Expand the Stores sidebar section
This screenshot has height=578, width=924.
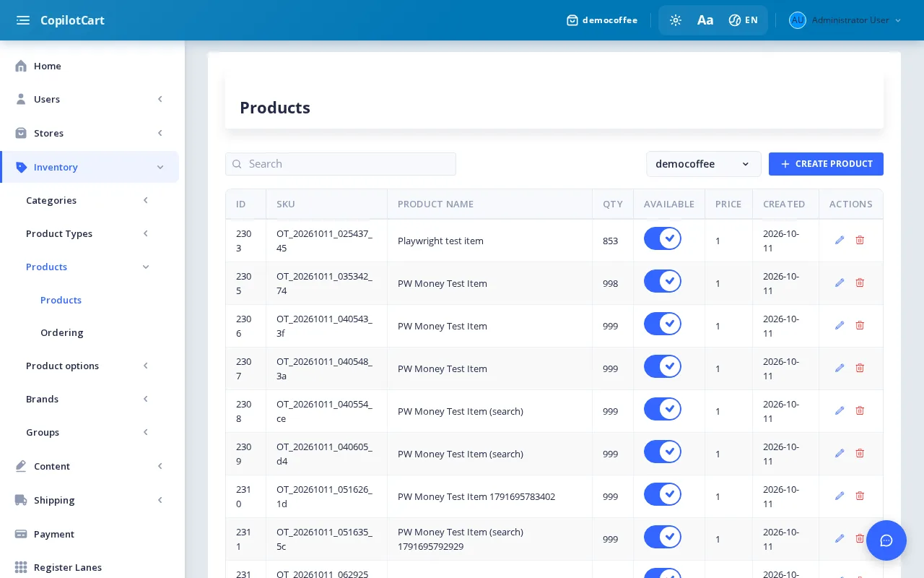click(90, 133)
